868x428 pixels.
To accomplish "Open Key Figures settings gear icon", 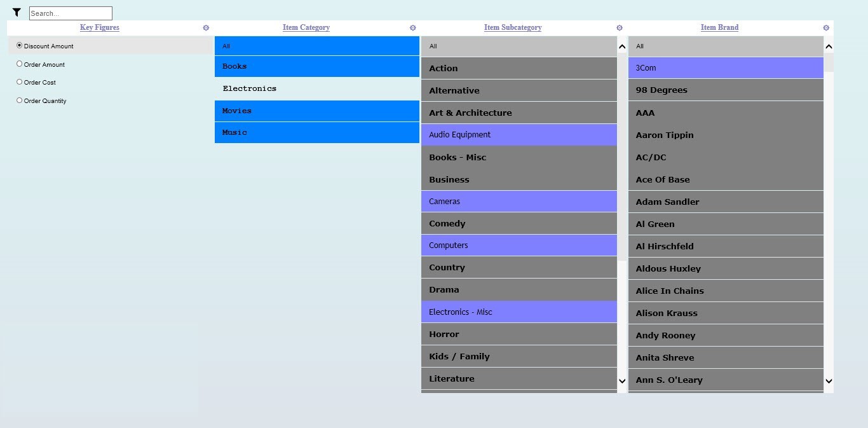I will pos(206,28).
